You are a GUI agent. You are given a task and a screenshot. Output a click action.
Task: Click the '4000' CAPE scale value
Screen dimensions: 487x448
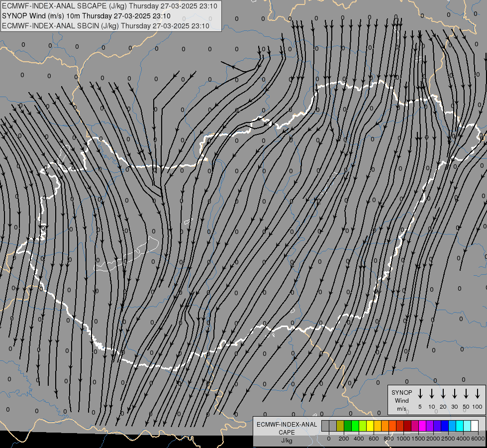[x=463, y=439]
